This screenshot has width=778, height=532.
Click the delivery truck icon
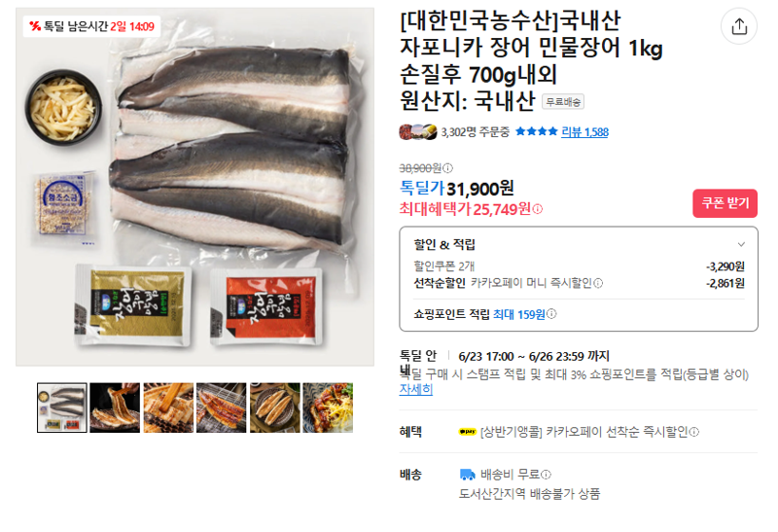[467, 475]
